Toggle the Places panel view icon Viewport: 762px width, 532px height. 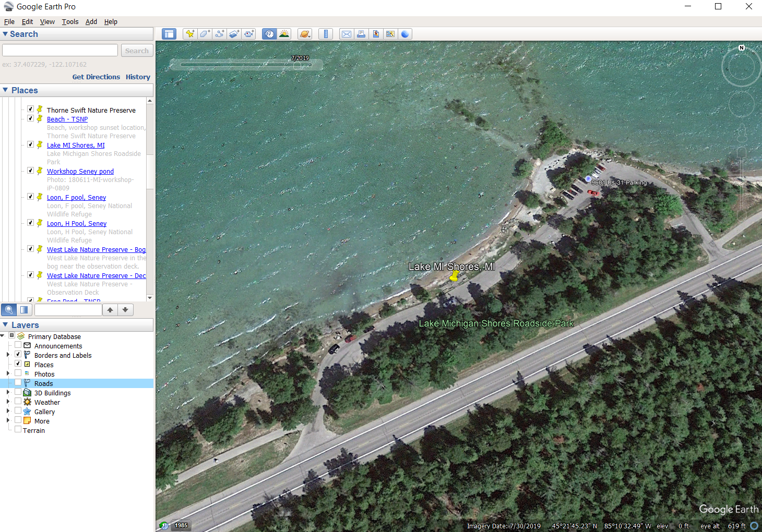24,310
